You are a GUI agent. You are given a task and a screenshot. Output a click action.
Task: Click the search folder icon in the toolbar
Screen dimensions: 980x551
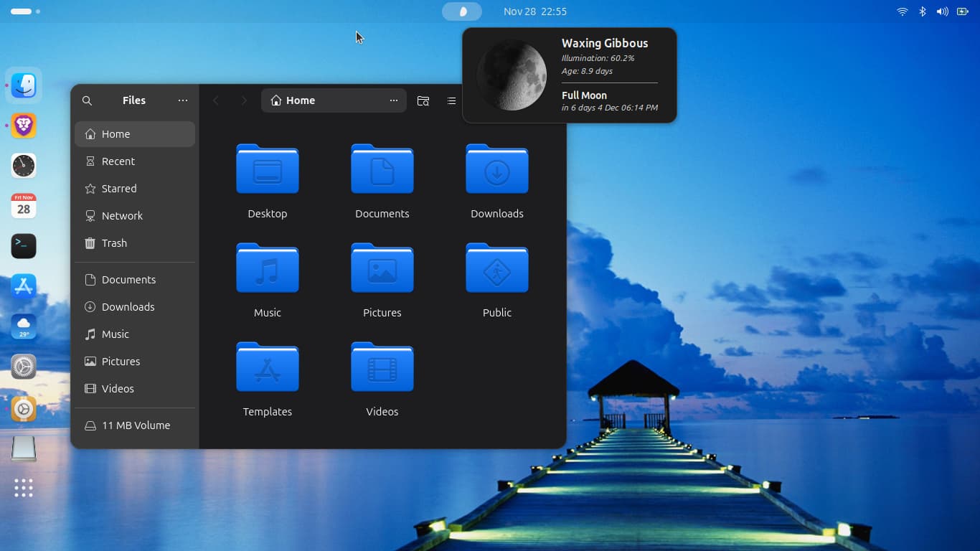(x=423, y=101)
